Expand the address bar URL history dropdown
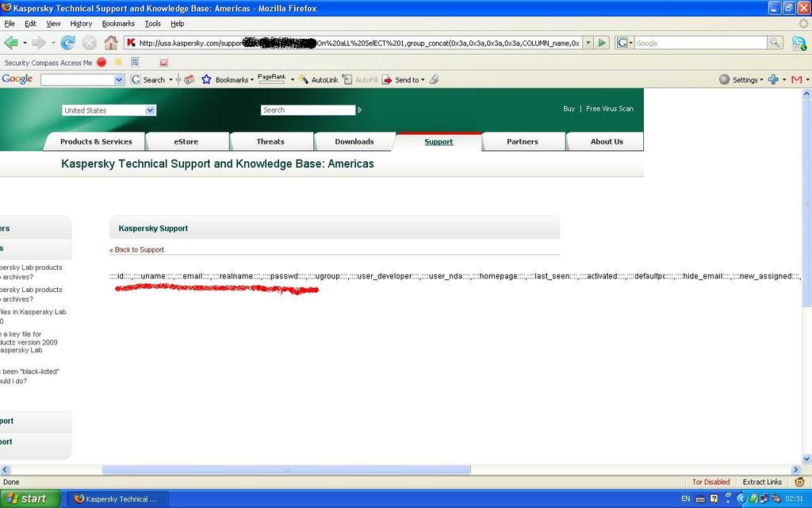This screenshot has width=812, height=508. click(588, 43)
